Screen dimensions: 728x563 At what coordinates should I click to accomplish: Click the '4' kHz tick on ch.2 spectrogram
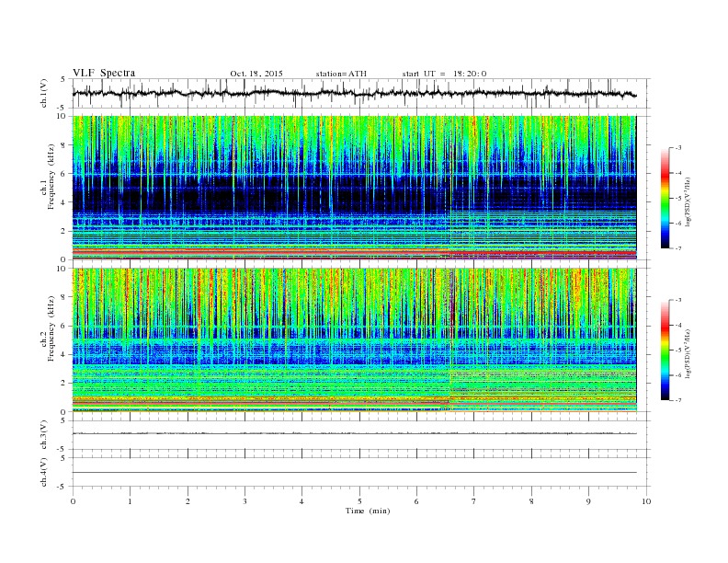63,355
